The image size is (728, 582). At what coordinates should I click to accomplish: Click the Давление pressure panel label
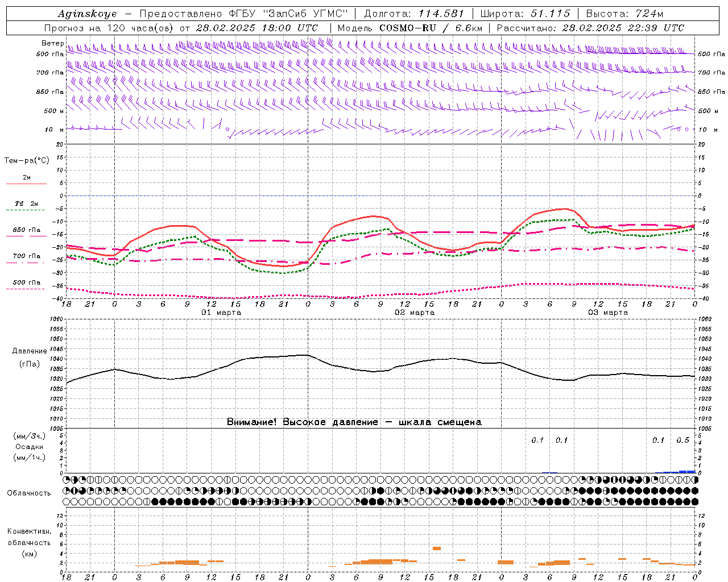point(30,351)
